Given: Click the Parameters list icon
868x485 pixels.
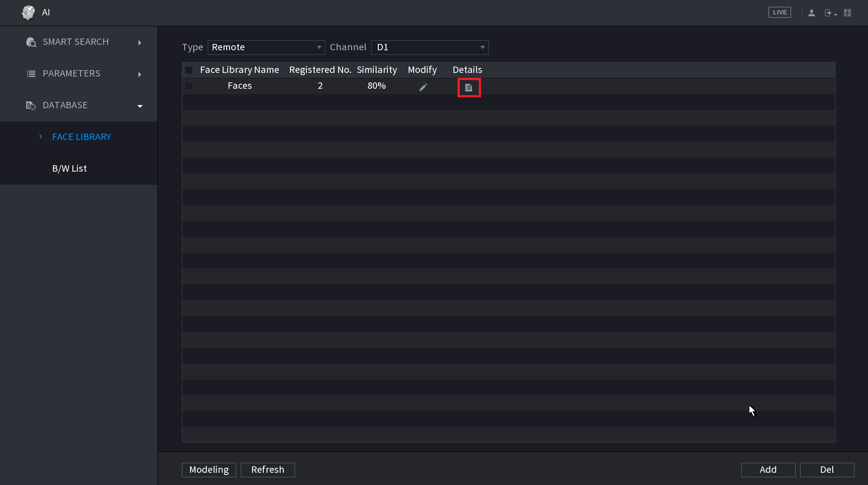Looking at the screenshot, I should [x=31, y=74].
